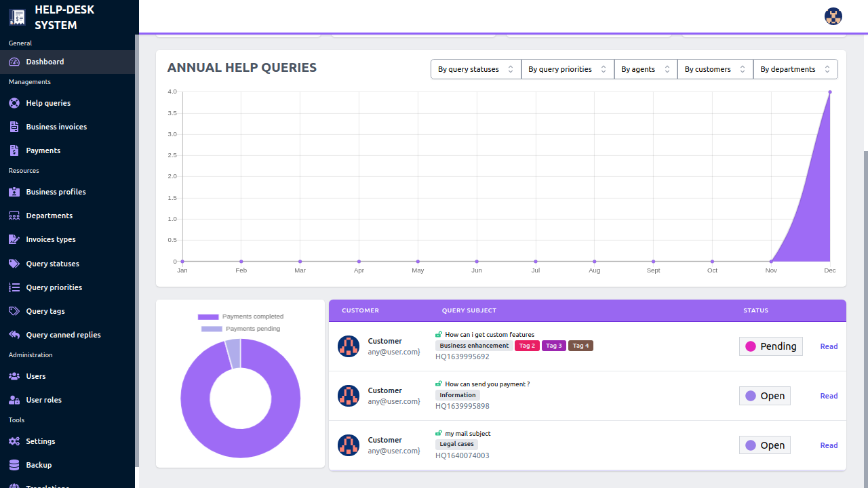Click the Departments icon in sidebar
The width and height of the screenshot is (868, 488).
[x=14, y=216]
